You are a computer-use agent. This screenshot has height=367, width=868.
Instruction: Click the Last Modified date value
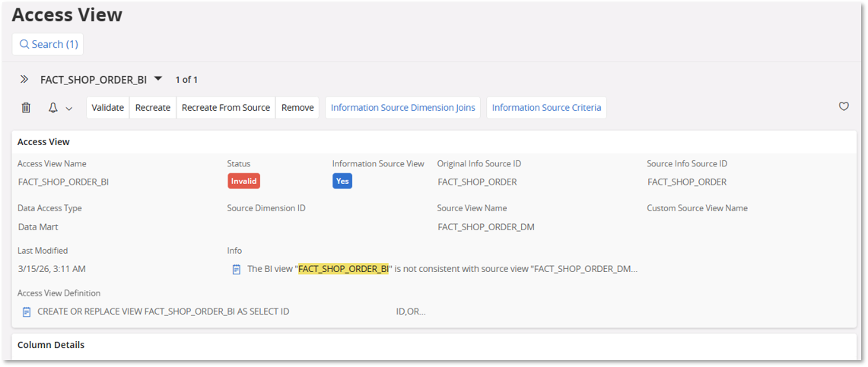pos(52,269)
